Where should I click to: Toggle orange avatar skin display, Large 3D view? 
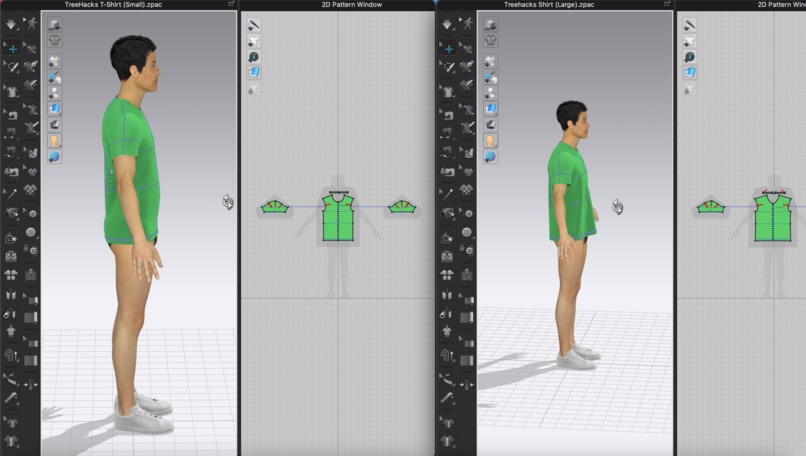pos(490,140)
